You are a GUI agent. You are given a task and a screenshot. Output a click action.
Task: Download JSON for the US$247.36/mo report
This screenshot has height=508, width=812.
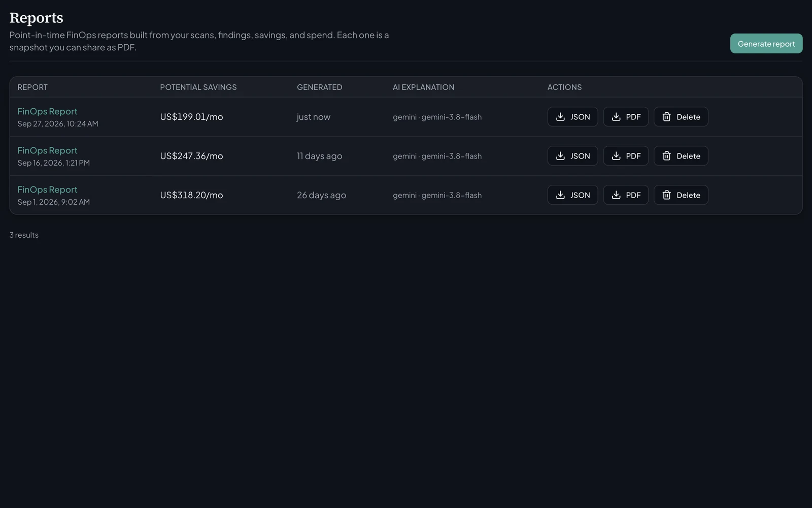pyautogui.click(x=572, y=156)
